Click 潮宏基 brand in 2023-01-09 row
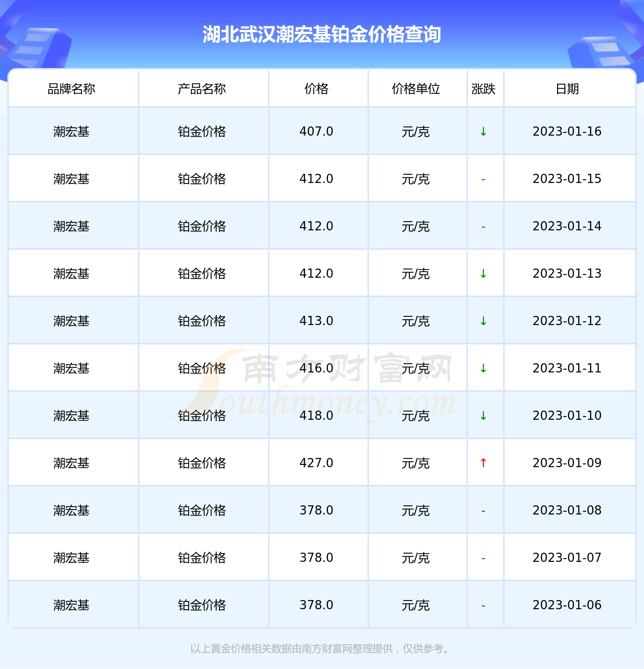 [71, 463]
